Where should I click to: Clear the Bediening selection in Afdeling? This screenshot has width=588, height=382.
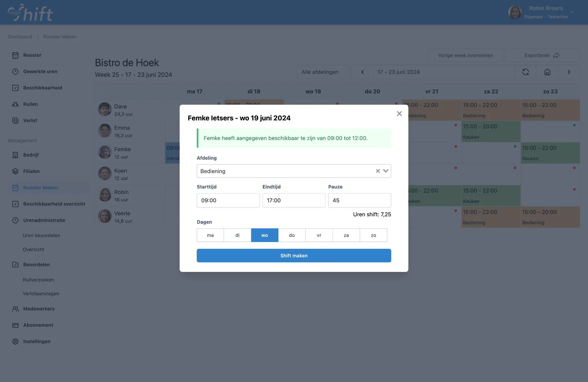(378, 171)
